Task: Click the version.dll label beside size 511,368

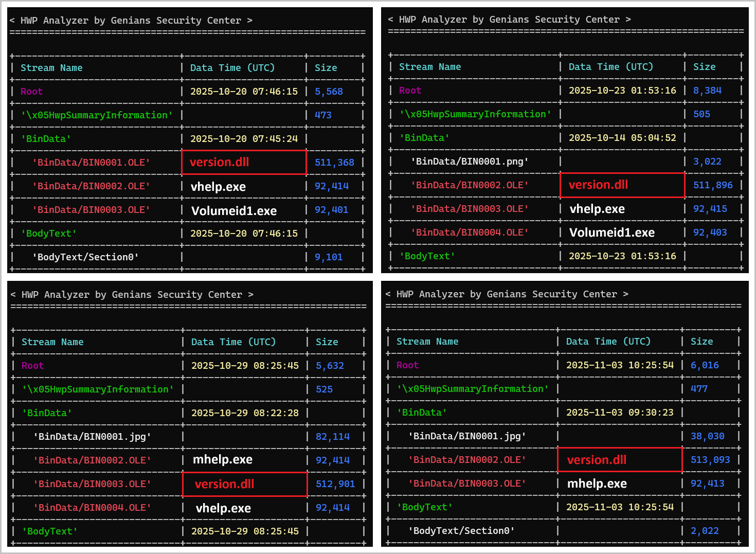Action: [x=220, y=162]
